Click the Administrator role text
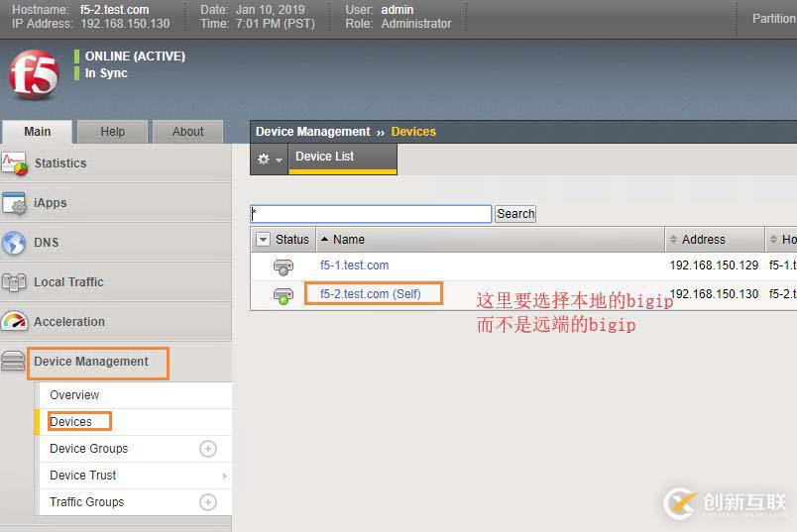 click(x=416, y=24)
